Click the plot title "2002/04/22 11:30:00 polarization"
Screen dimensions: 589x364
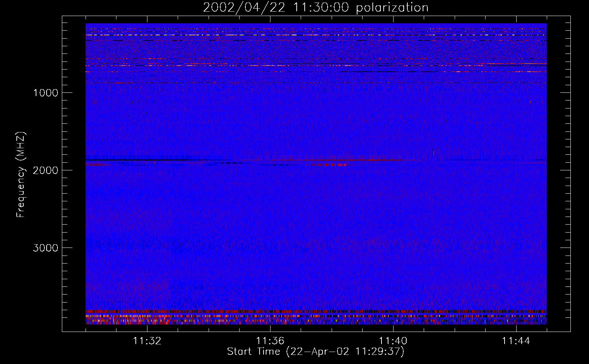click(x=316, y=8)
